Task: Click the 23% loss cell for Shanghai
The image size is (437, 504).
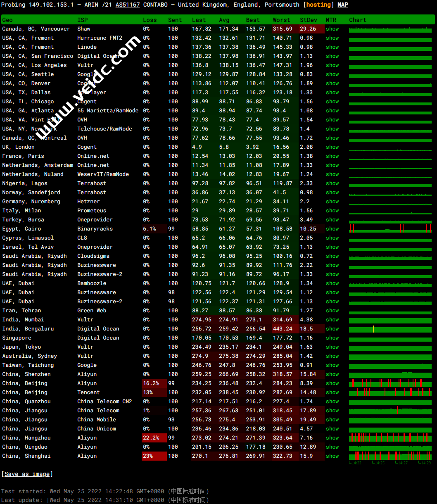Action: [x=154, y=456]
